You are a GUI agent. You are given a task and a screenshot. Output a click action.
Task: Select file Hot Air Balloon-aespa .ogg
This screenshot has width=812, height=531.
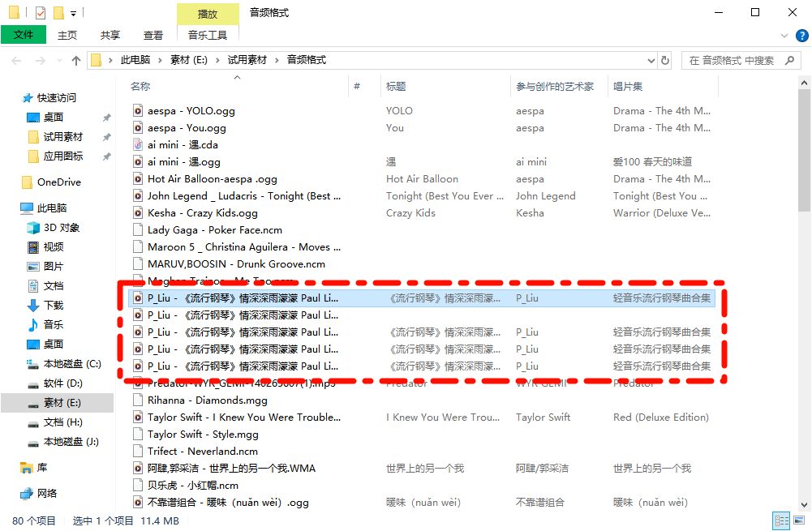coord(213,179)
